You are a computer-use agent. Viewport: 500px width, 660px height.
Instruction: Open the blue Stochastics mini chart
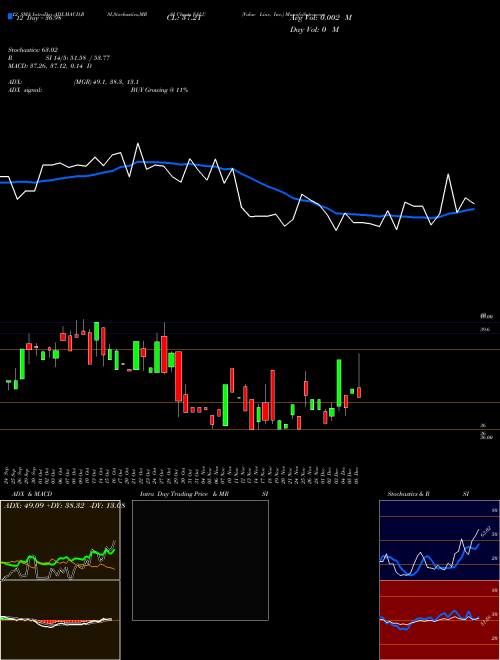(439, 540)
